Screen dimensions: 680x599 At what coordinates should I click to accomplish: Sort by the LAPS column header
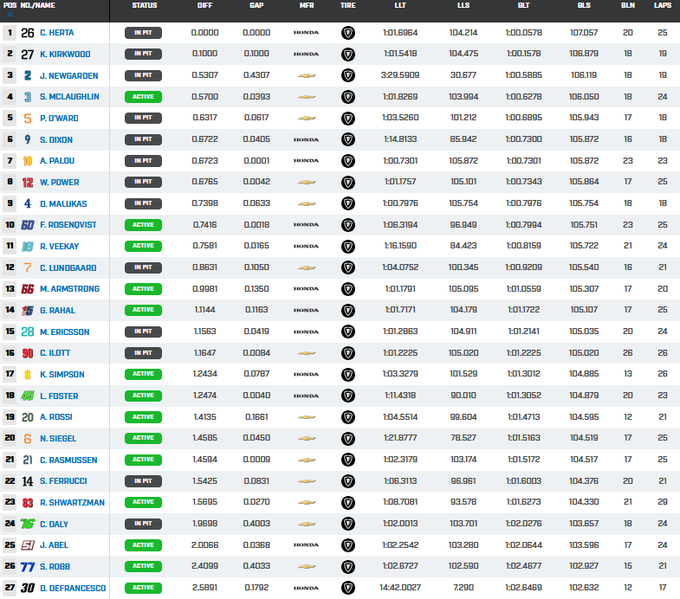click(x=661, y=5)
